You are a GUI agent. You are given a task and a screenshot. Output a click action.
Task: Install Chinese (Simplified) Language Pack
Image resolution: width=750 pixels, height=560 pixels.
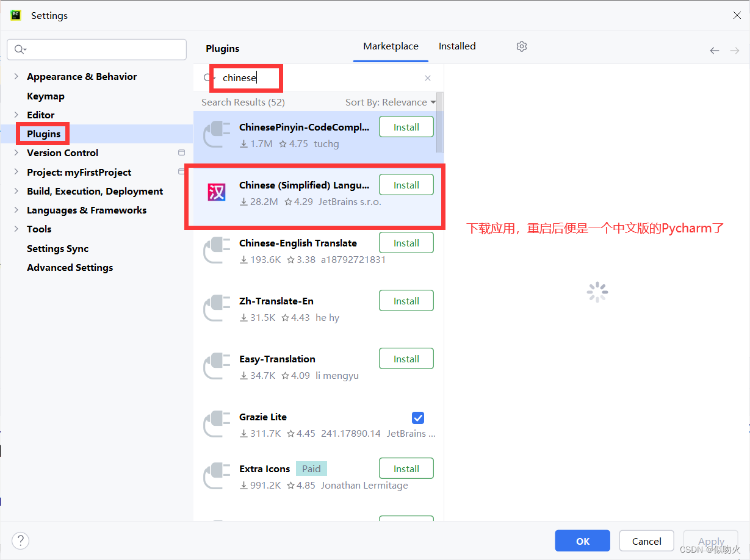click(x=406, y=185)
